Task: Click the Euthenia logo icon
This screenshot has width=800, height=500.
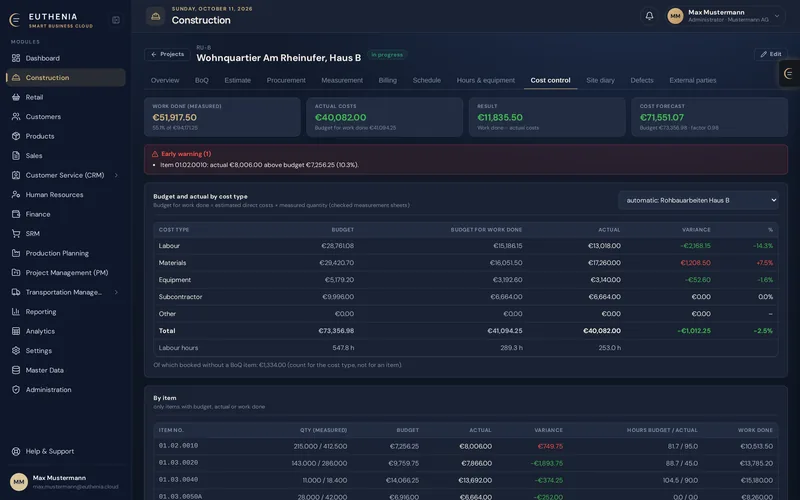Action: [15, 20]
